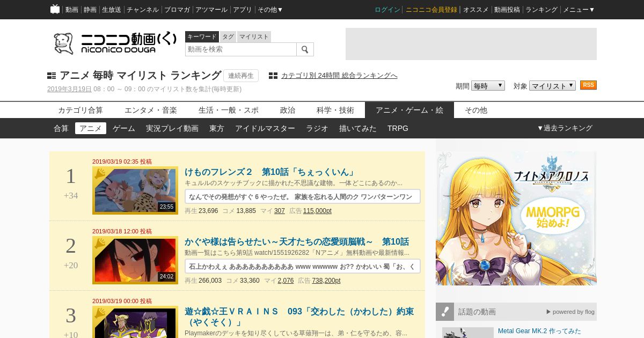This screenshot has height=338, width=644.
Task: Select アニメ subcategory
Action: 91,128
